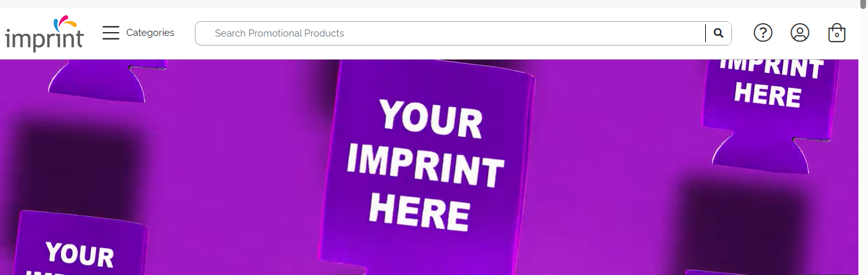The width and height of the screenshot is (868, 275).
Task: Open the user account profile icon
Action: 800,33
